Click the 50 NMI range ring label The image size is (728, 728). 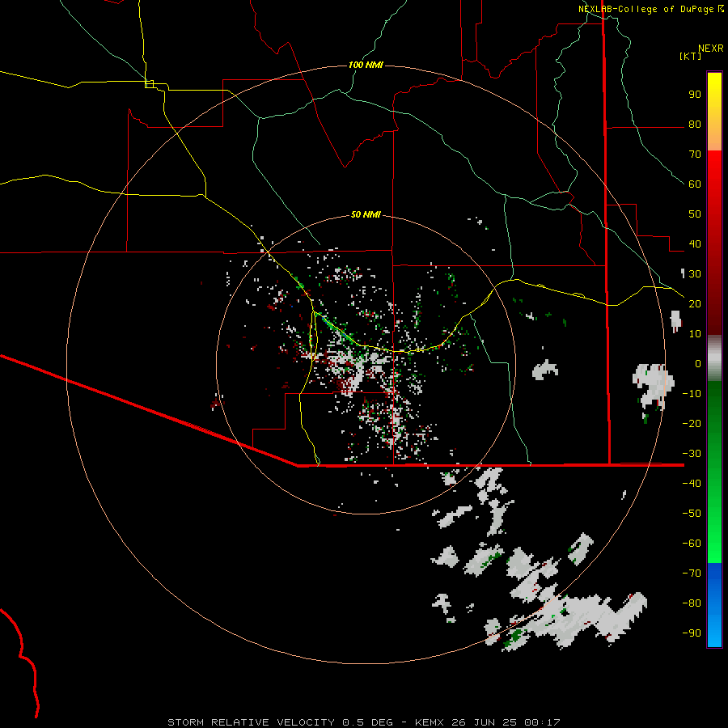366,214
